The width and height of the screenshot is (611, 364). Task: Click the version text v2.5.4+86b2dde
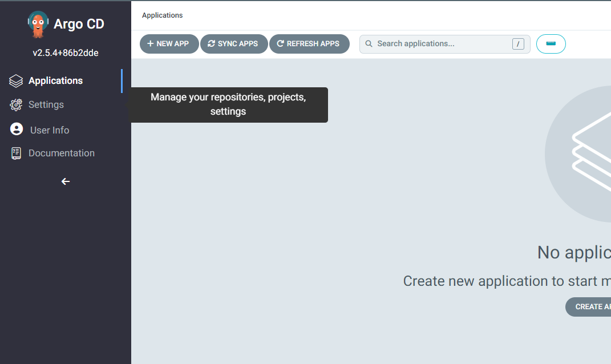pyautogui.click(x=66, y=53)
